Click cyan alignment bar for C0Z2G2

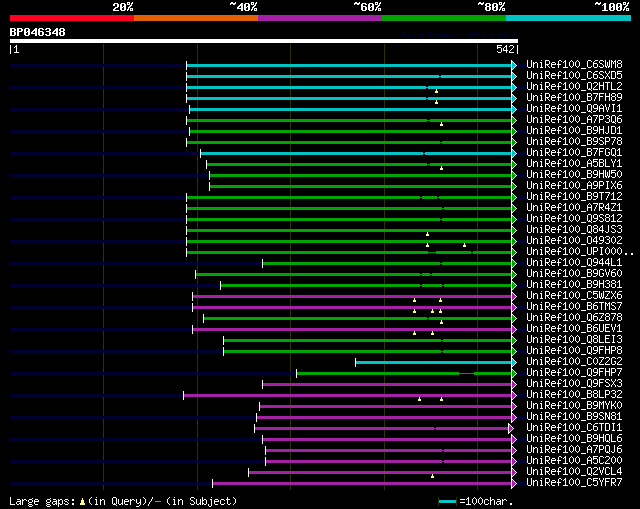click(x=433, y=362)
